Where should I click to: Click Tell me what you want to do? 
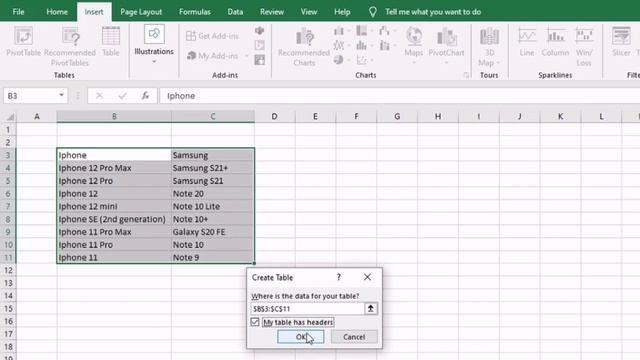coord(433,12)
